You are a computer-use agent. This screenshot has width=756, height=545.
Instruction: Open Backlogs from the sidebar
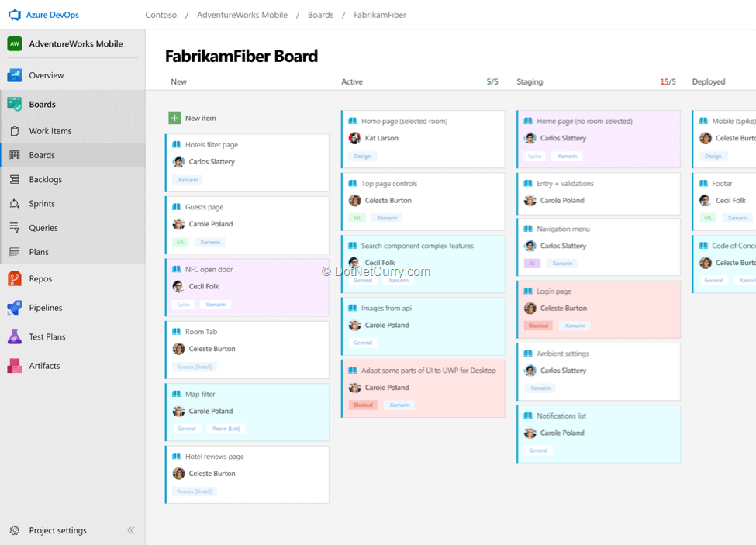coord(47,179)
